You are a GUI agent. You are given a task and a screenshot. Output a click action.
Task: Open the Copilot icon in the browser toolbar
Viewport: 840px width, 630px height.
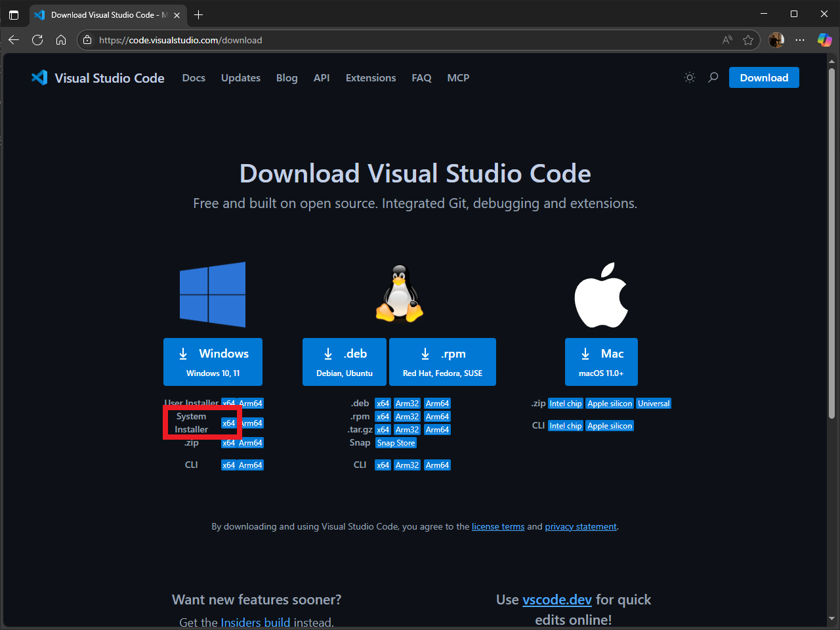(824, 40)
